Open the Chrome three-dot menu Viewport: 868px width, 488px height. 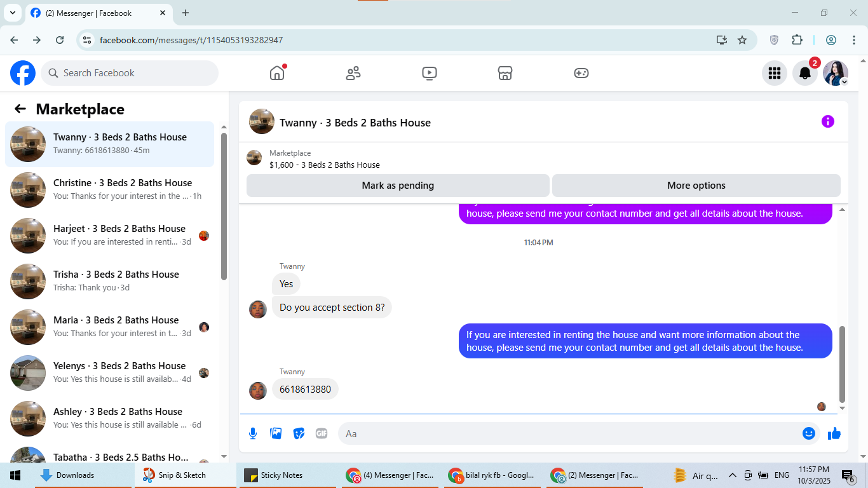pos(853,40)
